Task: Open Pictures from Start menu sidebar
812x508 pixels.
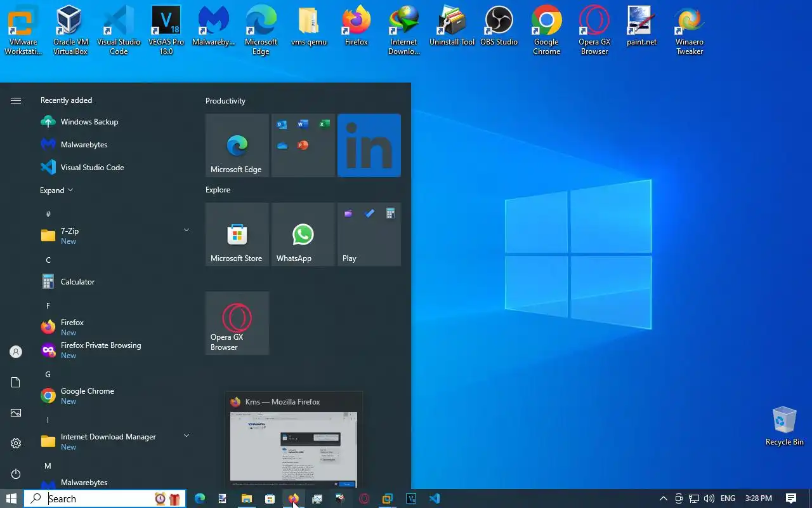Action: (x=16, y=413)
